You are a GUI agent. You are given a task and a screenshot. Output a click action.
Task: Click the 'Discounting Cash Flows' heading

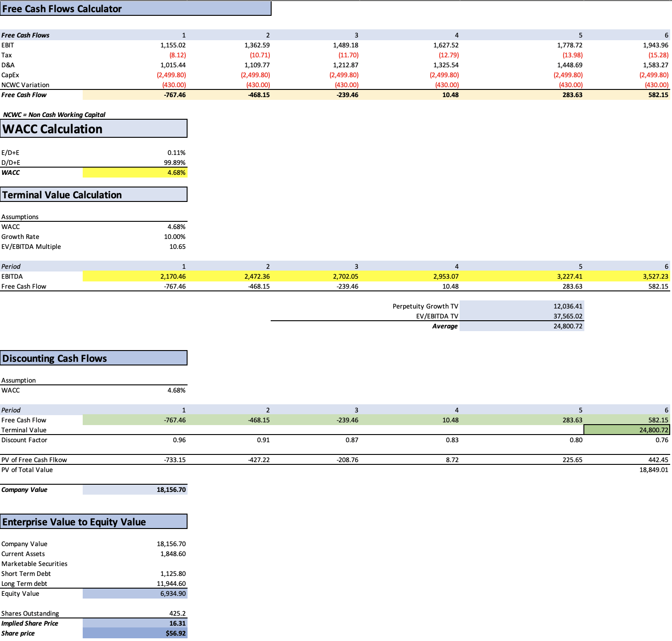coord(94,358)
